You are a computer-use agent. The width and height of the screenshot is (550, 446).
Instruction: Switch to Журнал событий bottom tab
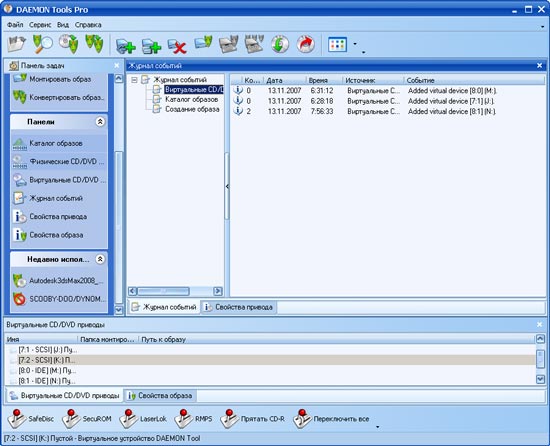point(163,307)
